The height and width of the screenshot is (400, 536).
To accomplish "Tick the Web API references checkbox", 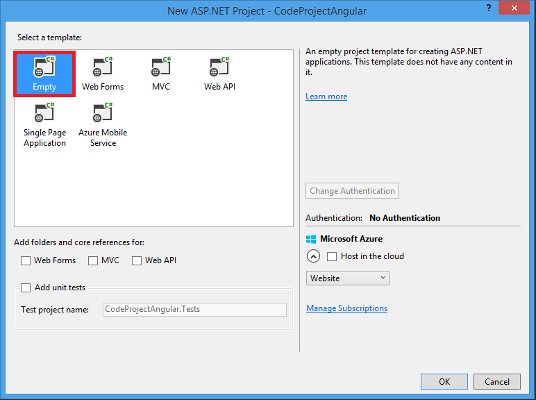I will [x=137, y=261].
